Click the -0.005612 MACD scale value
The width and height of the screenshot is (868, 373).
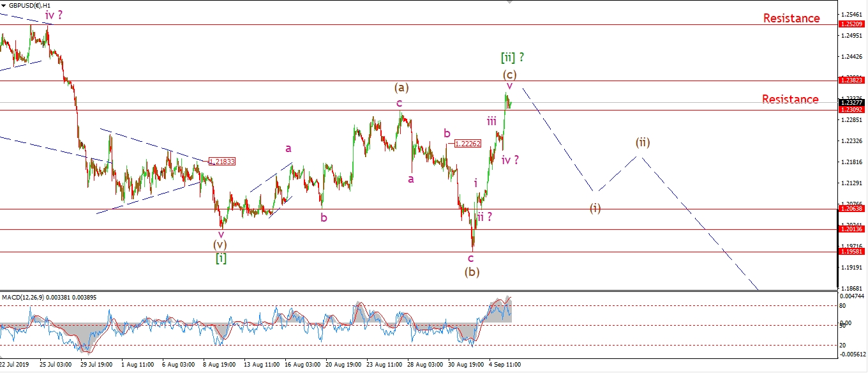(x=853, y=356)
